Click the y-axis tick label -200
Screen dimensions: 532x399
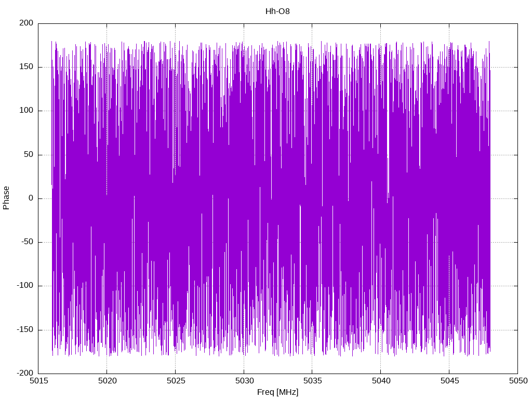tap(25, 373)
